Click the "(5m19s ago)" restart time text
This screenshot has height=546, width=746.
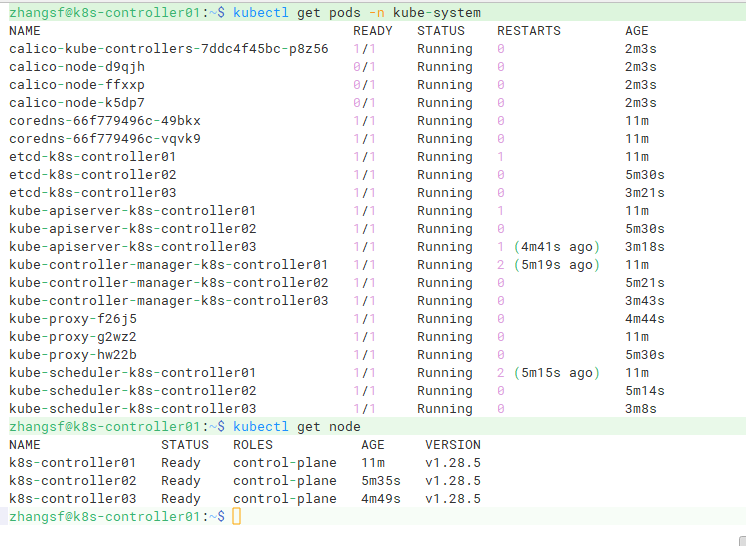tap(557, 264)
